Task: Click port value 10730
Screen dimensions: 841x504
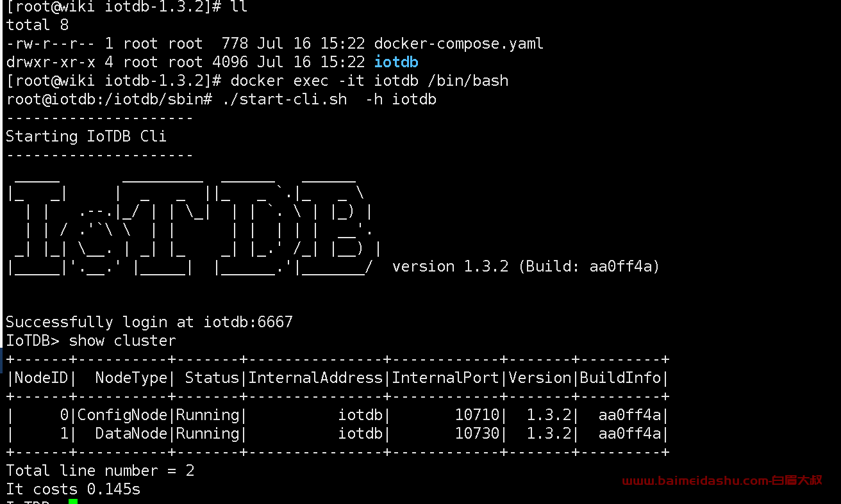Action: [477, 434]
